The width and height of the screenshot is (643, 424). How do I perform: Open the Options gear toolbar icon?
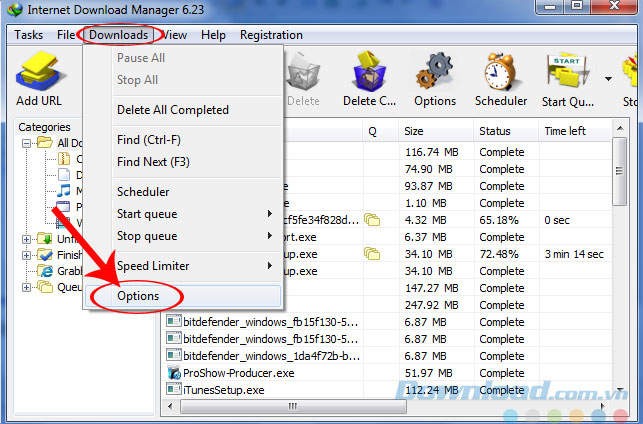(435, 71)
